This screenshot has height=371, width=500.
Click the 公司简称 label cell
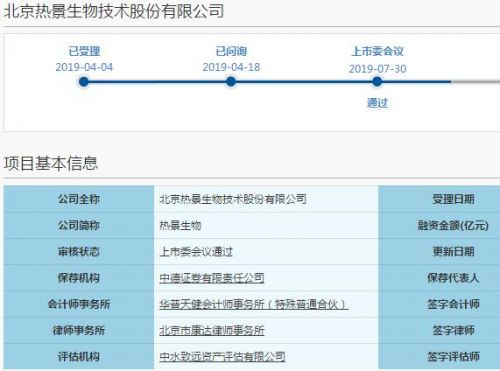coord(79,225)
